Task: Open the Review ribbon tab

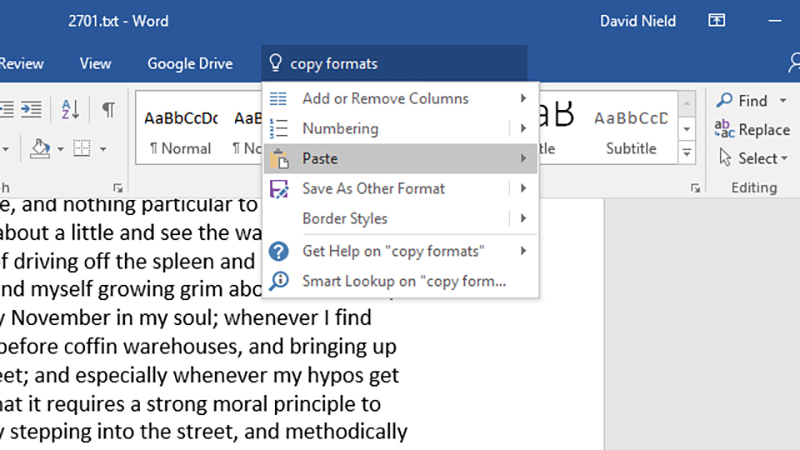Action: click(21, 64)
